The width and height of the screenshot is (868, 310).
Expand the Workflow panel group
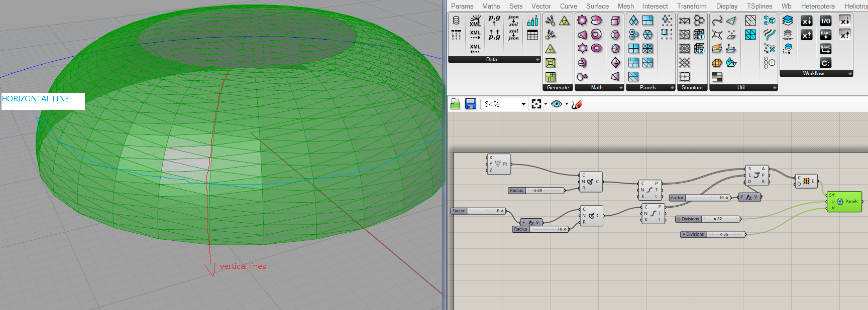(x=850, y=74)
